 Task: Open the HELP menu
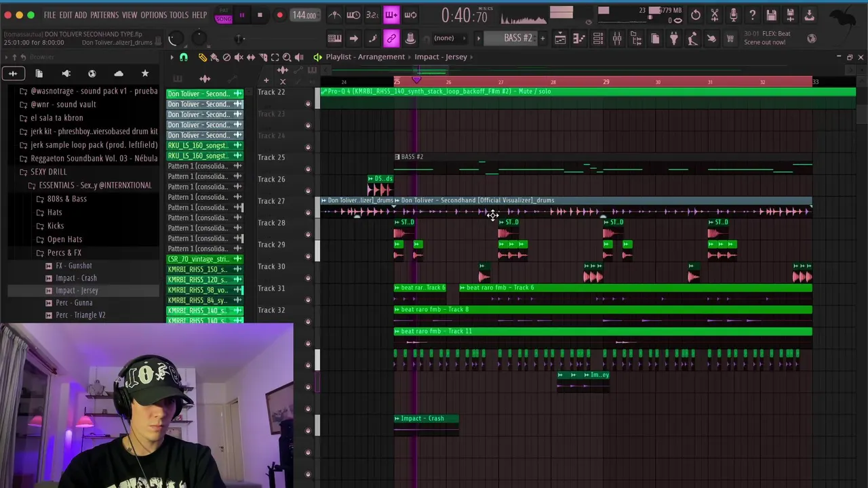click(199, 15)
